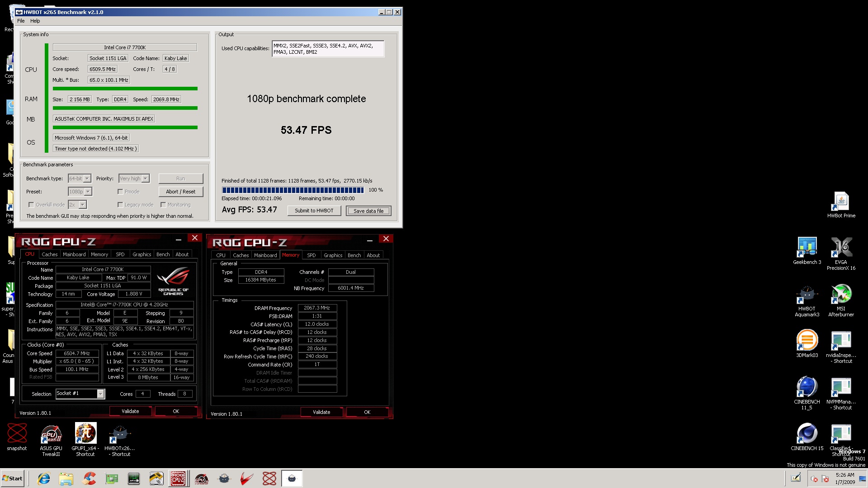Open the Help menu in HWBOT x265

(x=35, y=21)
